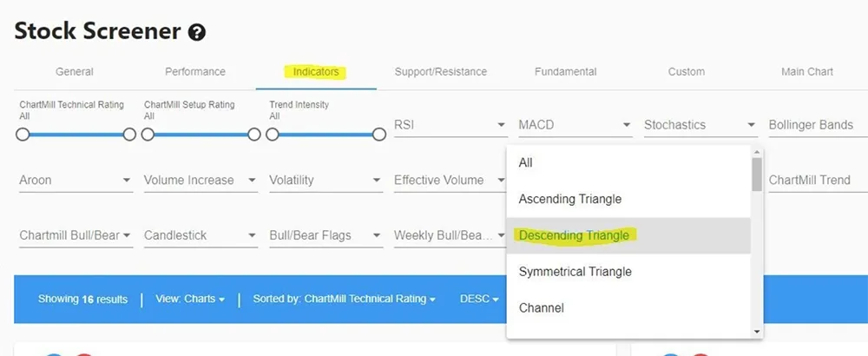Click the ChartMill Technical Rating slider's left handle

23,135
